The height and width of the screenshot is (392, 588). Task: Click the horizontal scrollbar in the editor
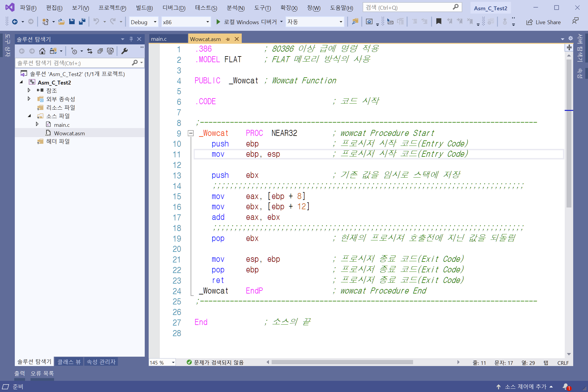tap(341, 362)
